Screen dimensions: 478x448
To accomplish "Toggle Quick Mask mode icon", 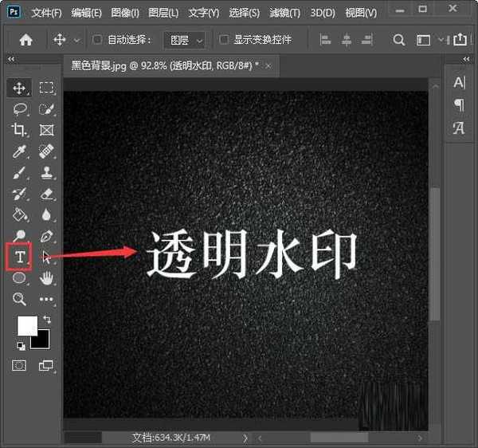I will 19,365.
